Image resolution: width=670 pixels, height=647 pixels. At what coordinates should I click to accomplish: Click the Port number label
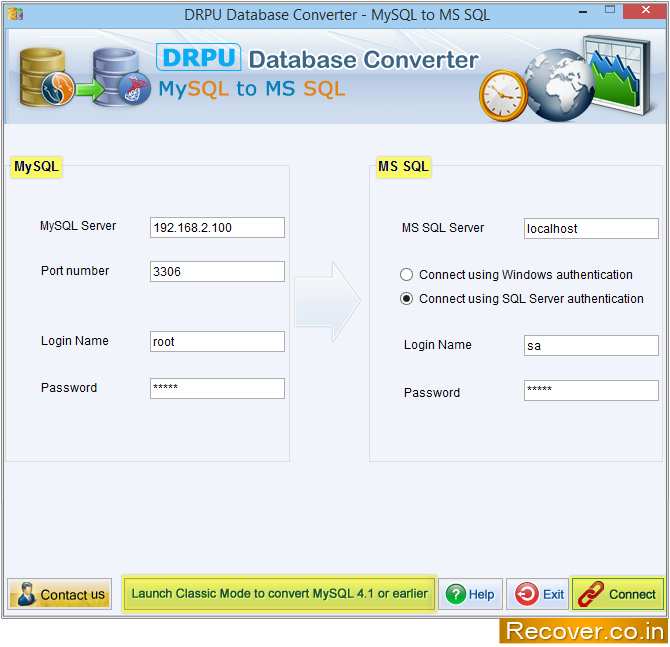75,271
